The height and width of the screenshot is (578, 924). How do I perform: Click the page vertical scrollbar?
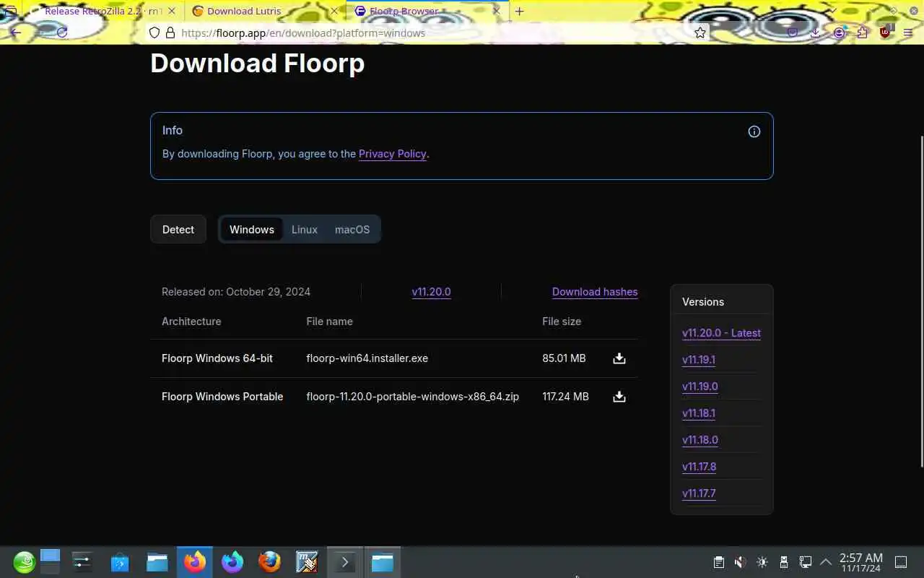(920, 301)
